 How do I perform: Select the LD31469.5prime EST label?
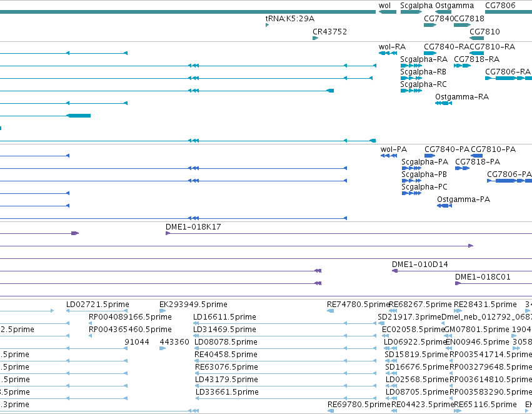pos(224,330)
